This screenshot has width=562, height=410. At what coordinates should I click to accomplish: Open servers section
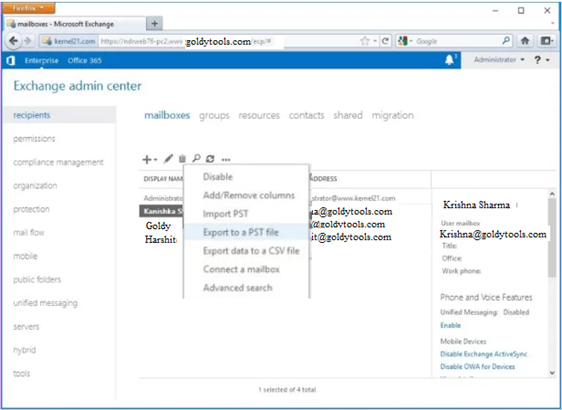pos(26,326)
